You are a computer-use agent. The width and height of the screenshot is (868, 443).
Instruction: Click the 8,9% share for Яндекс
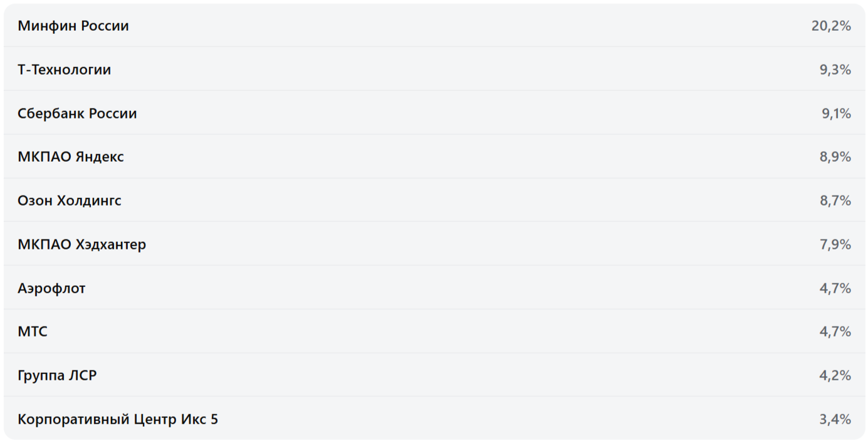835,157
